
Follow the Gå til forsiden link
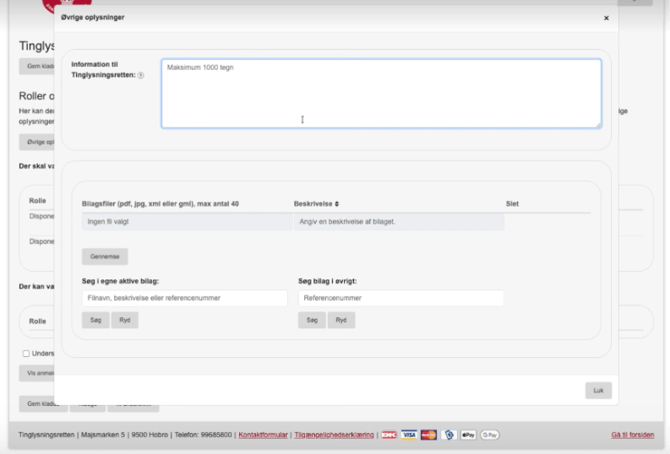(x=632, y=435)
